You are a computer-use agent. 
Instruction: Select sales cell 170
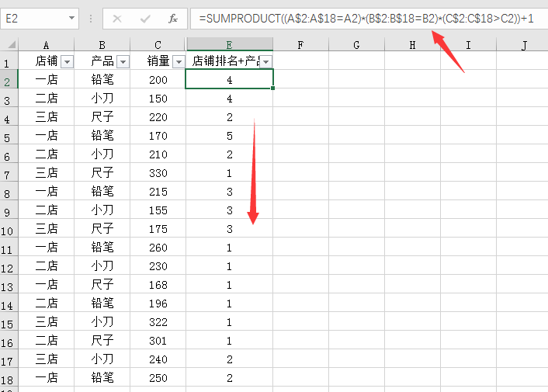(158, 136)
